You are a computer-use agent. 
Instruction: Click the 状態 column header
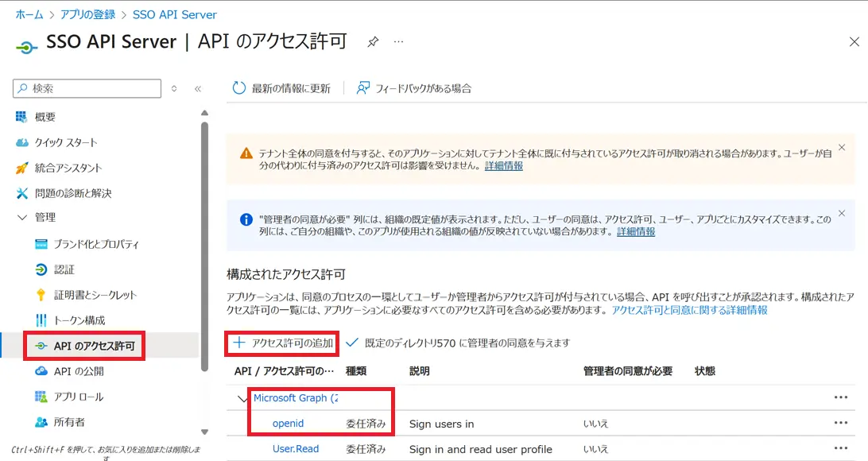(x=705, y=371)
